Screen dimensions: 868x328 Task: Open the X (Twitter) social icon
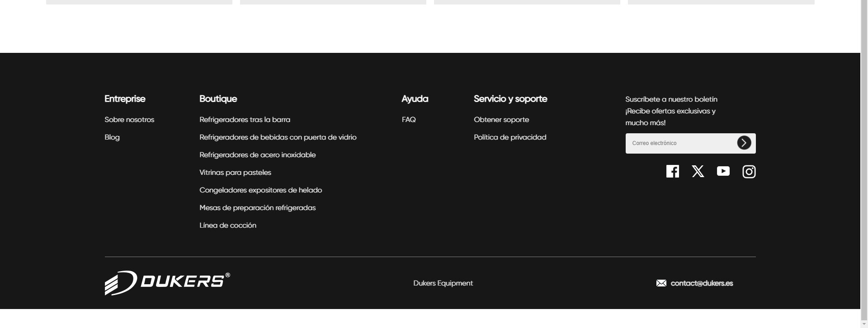click(698, 172)
